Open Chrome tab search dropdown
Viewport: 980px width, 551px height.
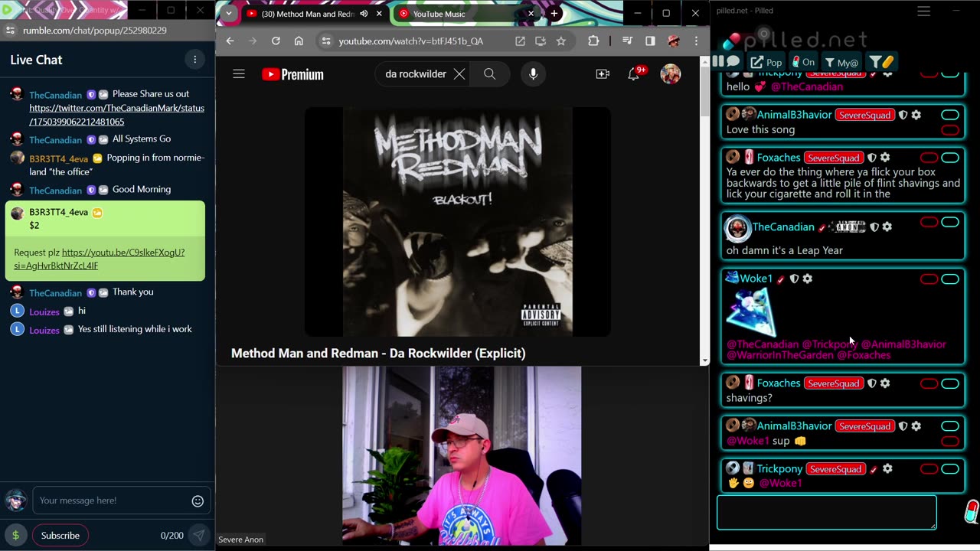(x=228, y=13)
